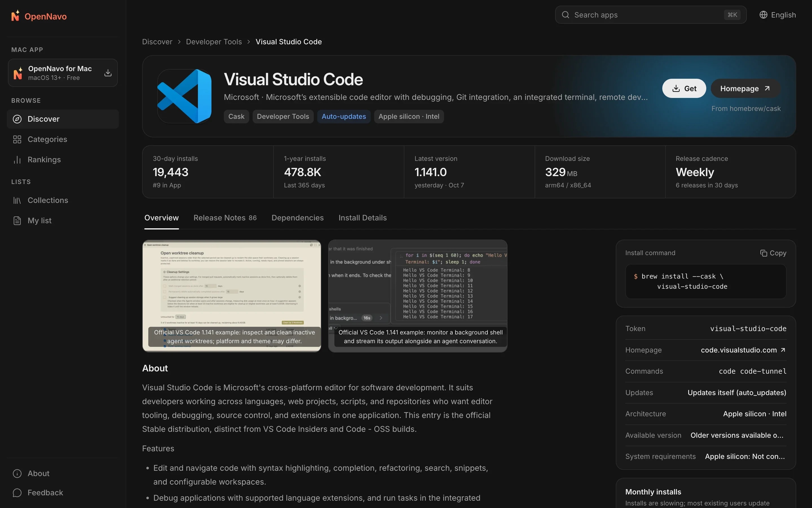Go to Developer Tools breadcrumb
The height and width of the screenshot is (508, 812).
pos(214,42)
